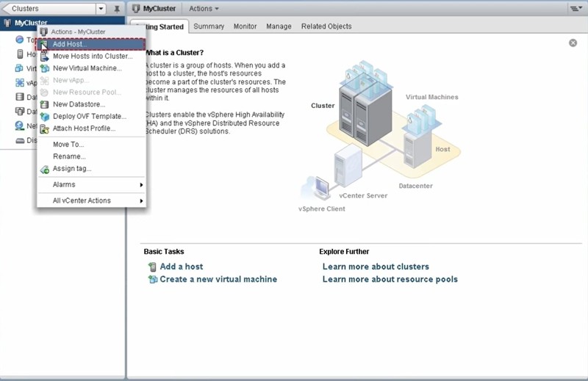Open the Manage tab
The width and height of the screenshot is (588, 381).
(x=279, y=26)
